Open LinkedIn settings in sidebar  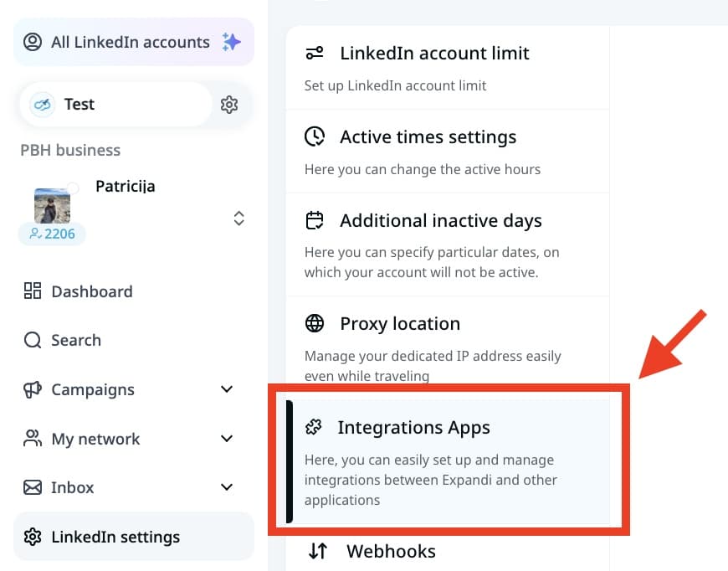click(134, 537)
